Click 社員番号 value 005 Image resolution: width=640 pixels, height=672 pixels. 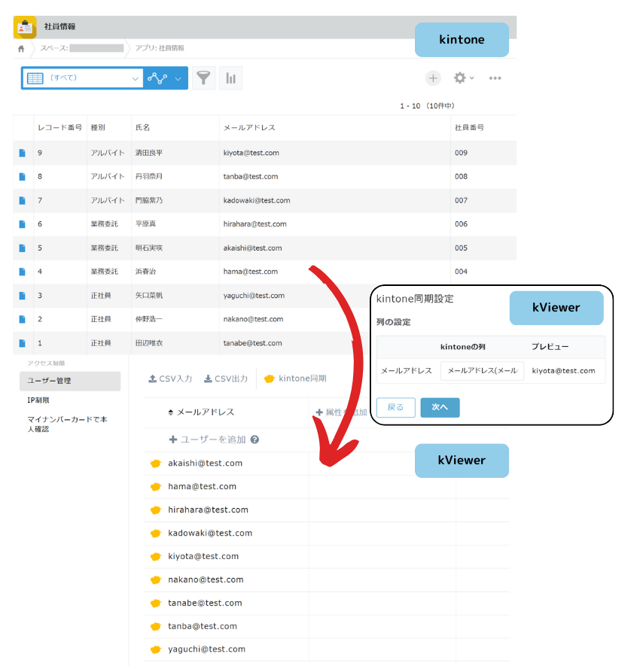461,248
